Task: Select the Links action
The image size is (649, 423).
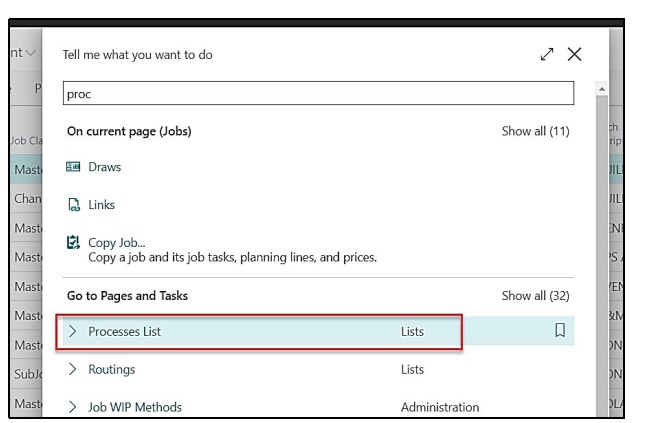Action: point(101,205)
